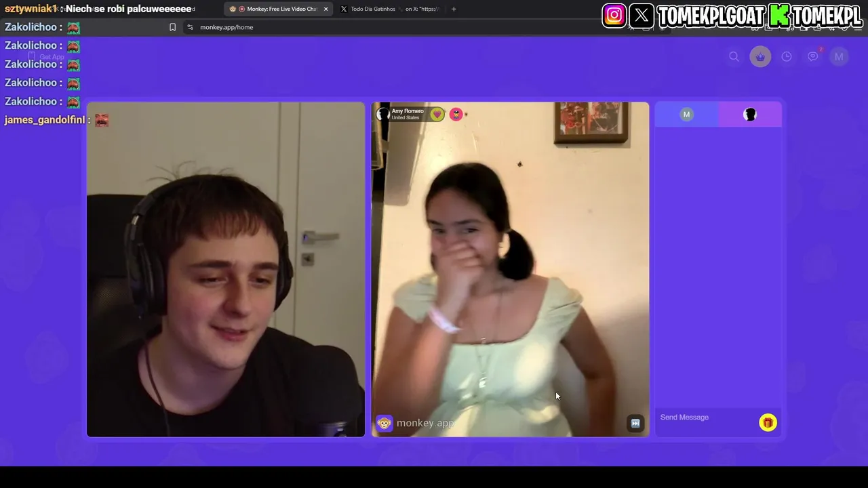Open a new browser tab

(x=454, y=9)
